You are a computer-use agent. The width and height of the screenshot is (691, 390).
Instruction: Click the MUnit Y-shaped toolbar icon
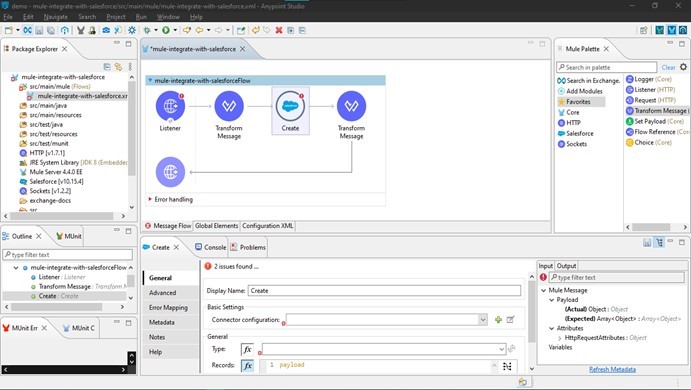tap(81, 30)
